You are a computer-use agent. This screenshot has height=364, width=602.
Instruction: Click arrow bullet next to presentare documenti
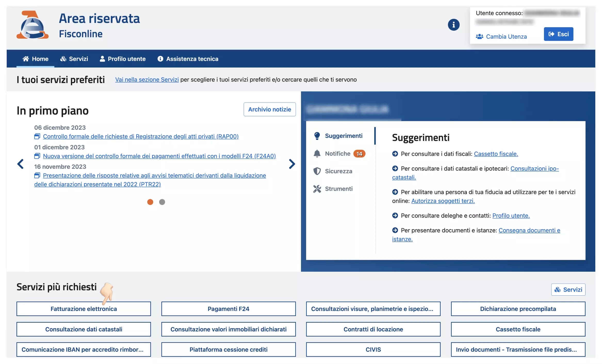pos(395,230)
